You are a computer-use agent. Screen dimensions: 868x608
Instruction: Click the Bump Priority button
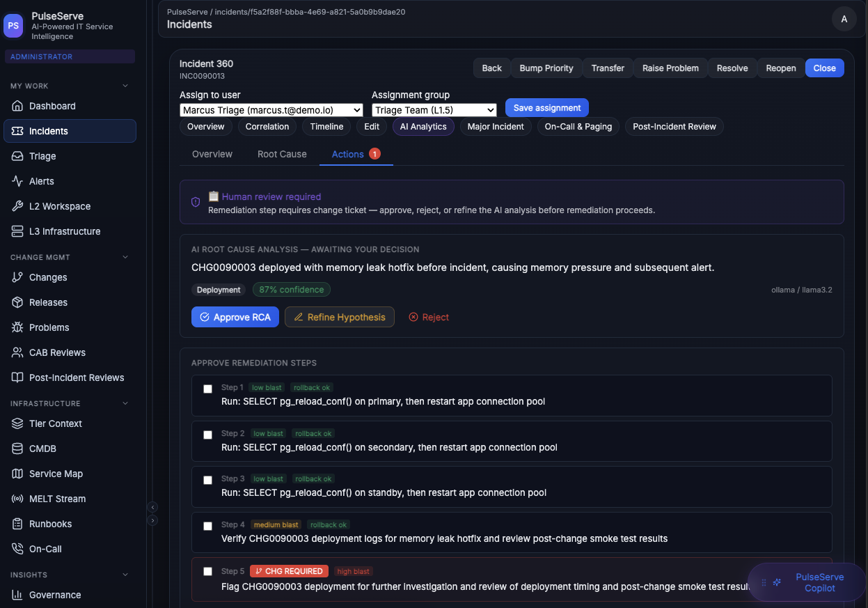[546, 68]
